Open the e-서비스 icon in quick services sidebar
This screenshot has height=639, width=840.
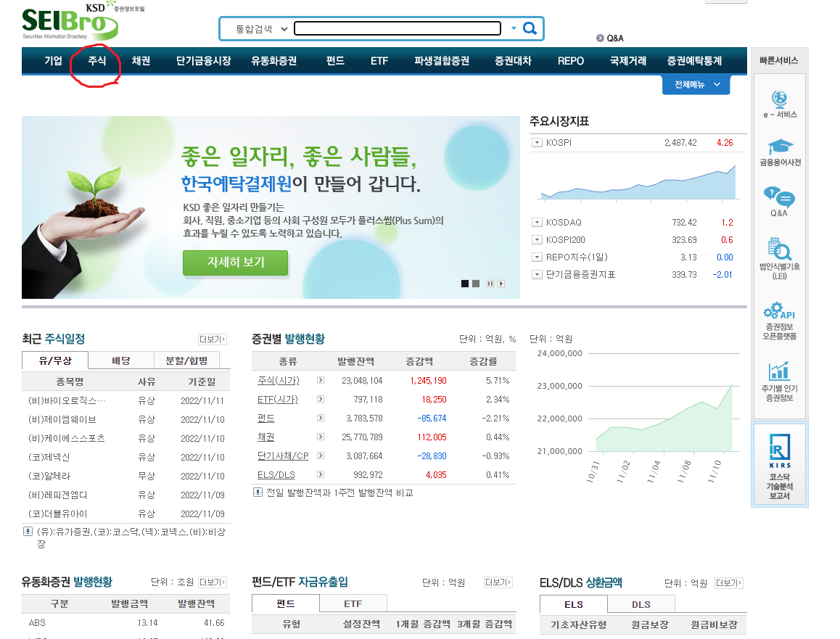click(x=780, y=98)
